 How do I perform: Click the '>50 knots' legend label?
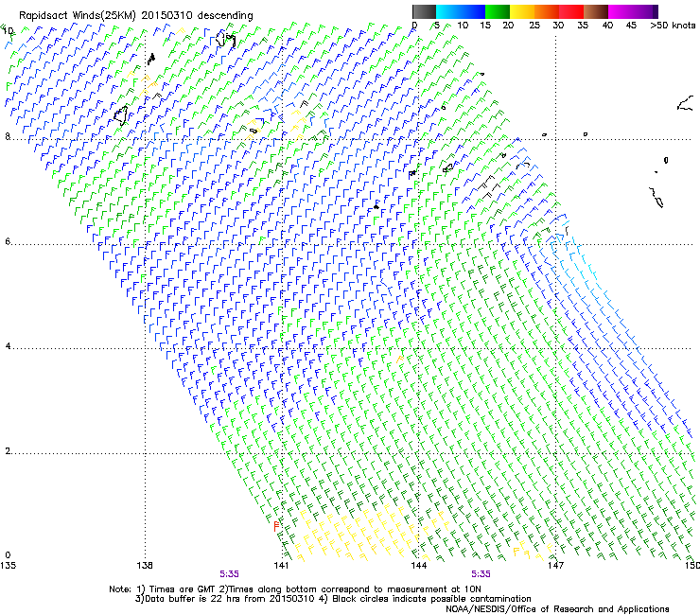[673, 26]
